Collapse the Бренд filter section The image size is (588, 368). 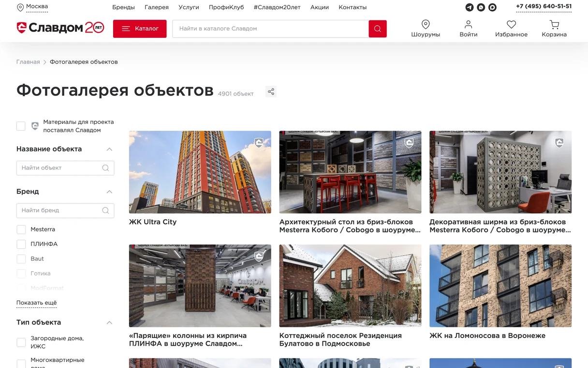109,192
